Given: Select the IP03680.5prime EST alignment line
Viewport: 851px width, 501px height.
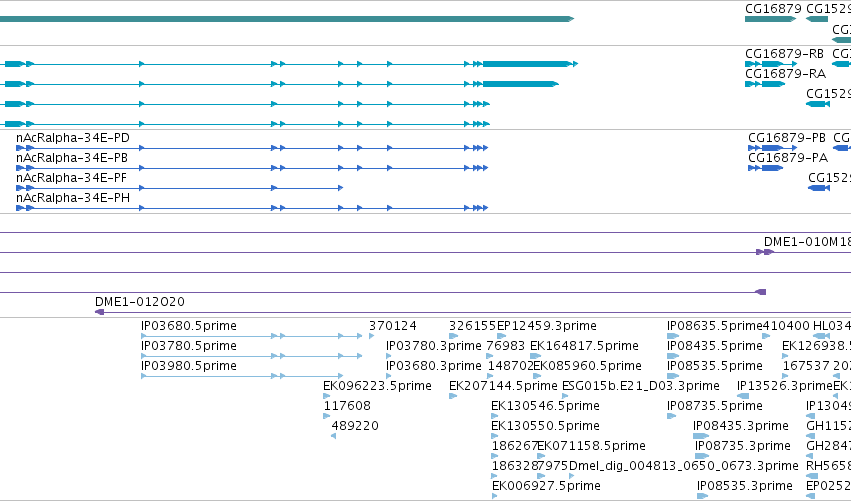Looking at the screenshot, I should pyautogui.click(x=251, y=336).
